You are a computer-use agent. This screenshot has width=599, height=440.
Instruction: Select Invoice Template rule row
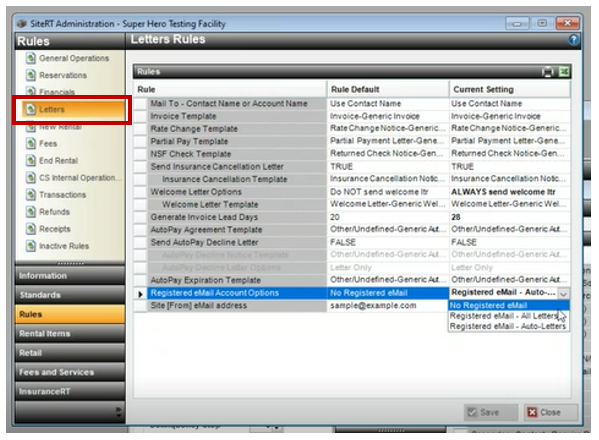point(237,116)
